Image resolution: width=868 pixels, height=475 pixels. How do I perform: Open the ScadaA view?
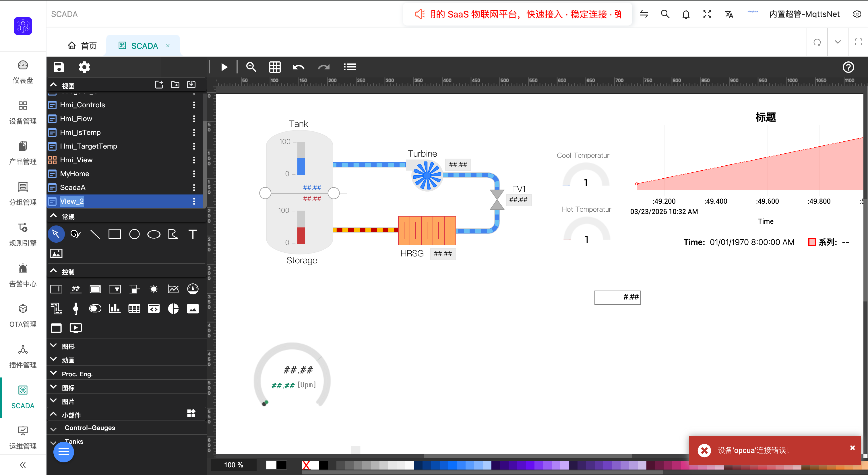pos(72,188)
